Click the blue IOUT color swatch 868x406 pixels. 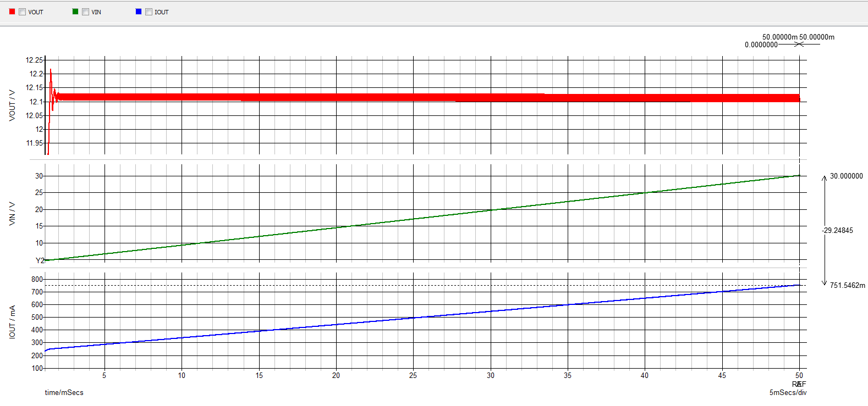[x=139, y=11]
